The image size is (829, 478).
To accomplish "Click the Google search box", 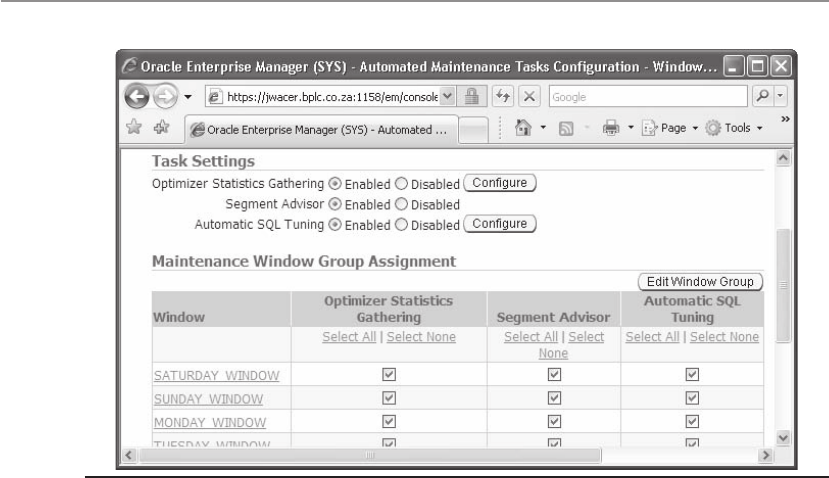I will (x=648, y=97).
